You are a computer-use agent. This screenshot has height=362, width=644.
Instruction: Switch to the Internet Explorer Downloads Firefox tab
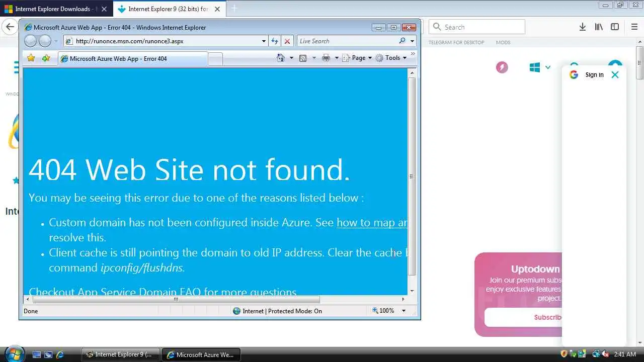55,9
